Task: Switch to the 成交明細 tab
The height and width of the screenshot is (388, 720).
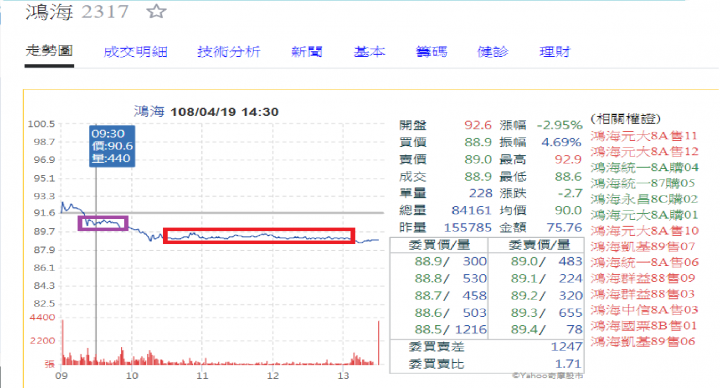Action: tap(135, 52)
